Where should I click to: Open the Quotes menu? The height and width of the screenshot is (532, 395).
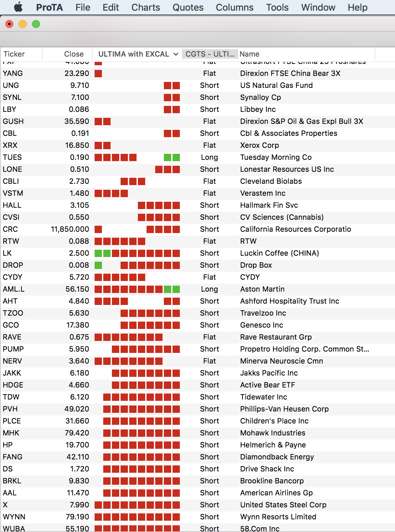click(188, 7)
